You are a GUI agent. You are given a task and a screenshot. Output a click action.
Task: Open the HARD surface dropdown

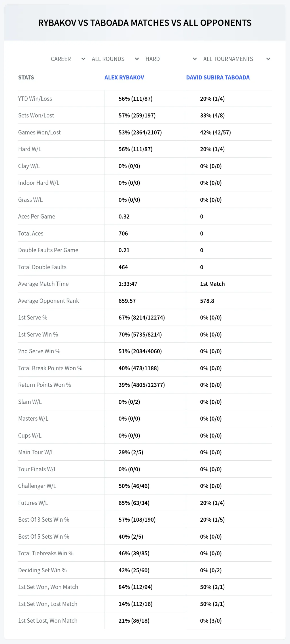point(171,59)
